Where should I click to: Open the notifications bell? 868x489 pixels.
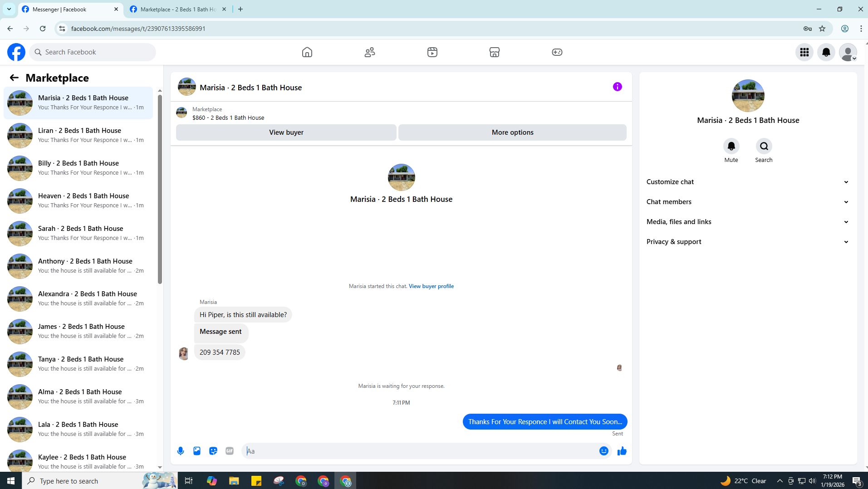[826, 52]
